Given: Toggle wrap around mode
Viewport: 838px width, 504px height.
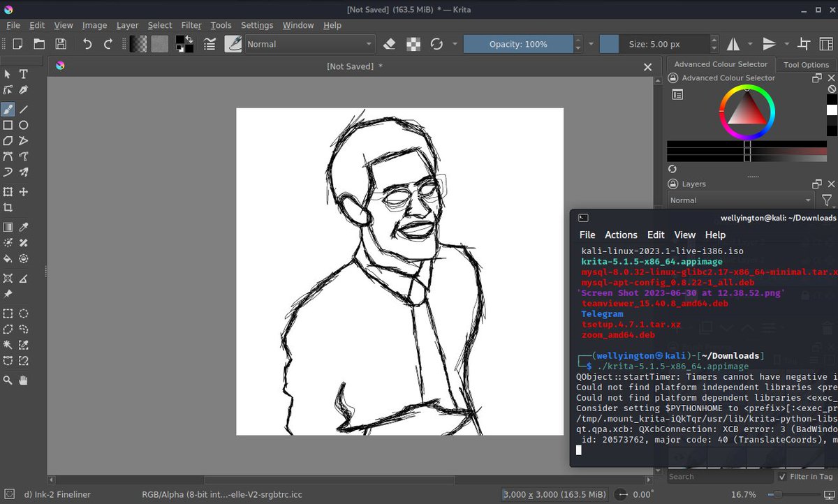Looking at the screenshot, I should tap(804, 44).
